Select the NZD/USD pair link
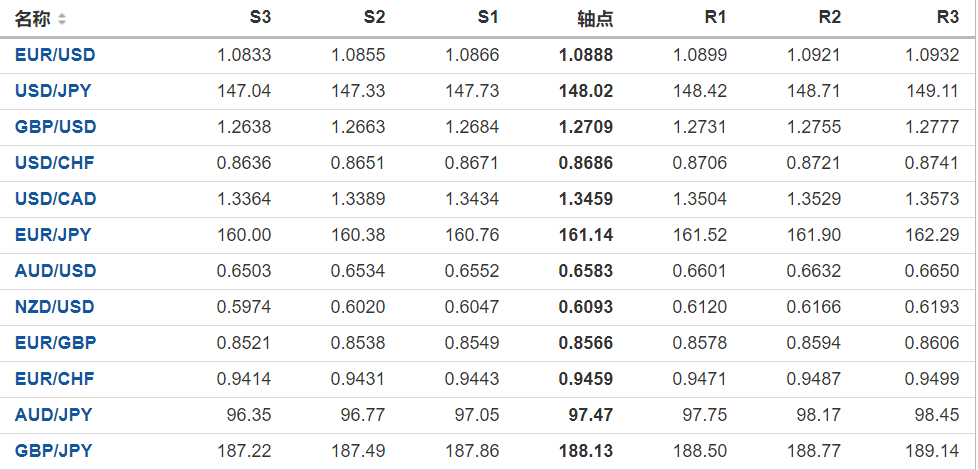Screen dimensions: 978x470 [x=55, y=307]
